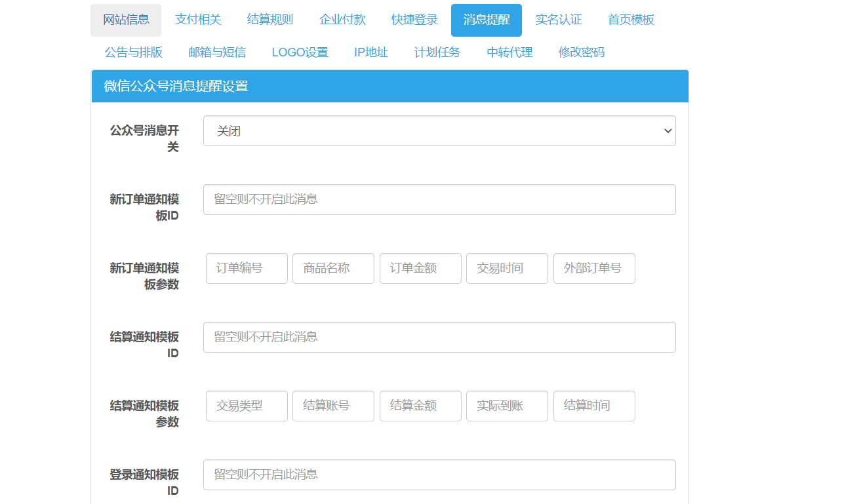Click the 新订单通知模板ID input field
The image size is (857, 504).
tap(439, 199)
